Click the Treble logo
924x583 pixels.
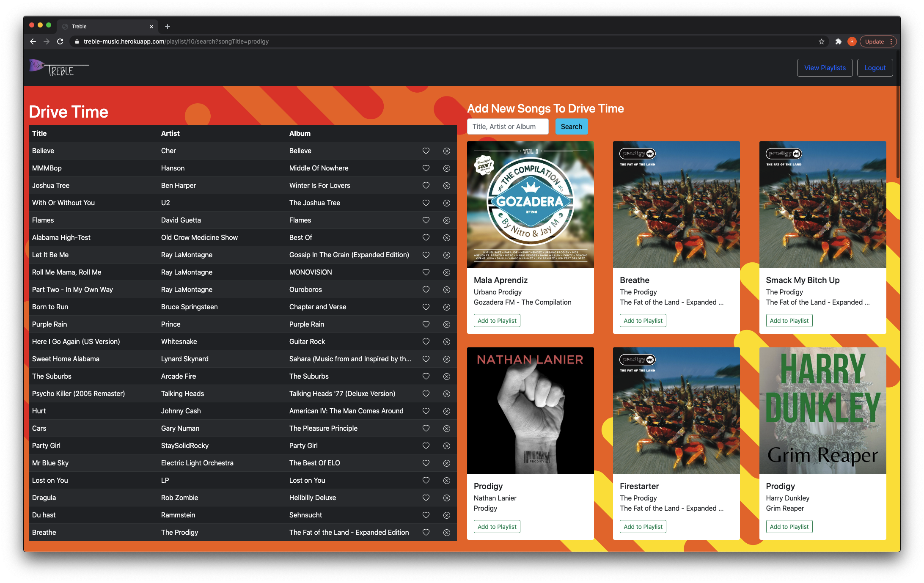tap(59, 68)
